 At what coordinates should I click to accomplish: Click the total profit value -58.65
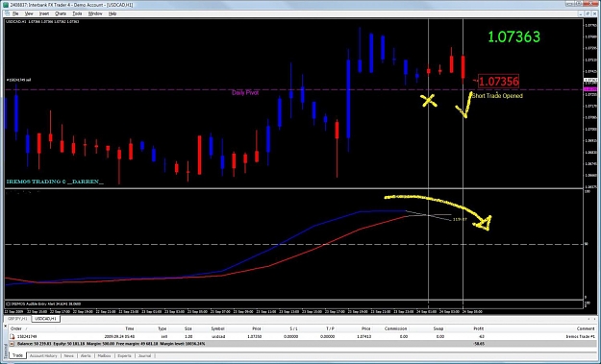click(479, 344)
